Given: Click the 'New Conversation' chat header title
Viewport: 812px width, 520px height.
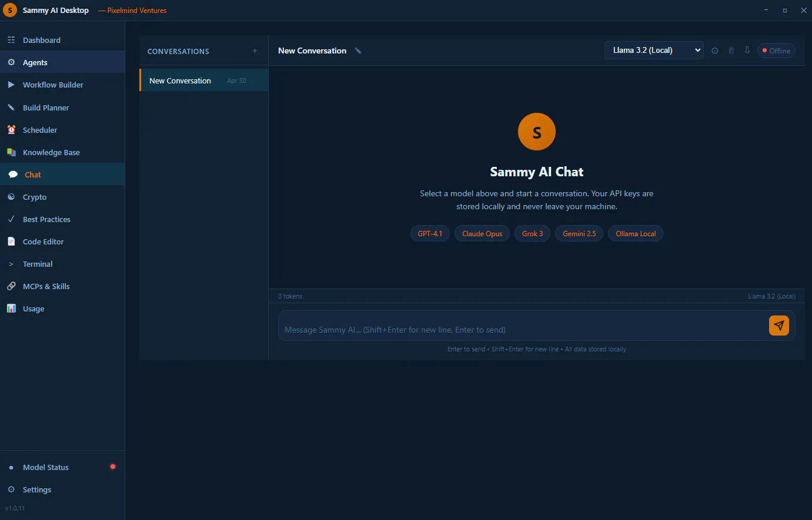Looking at the screenshot, I should point(312,51).
